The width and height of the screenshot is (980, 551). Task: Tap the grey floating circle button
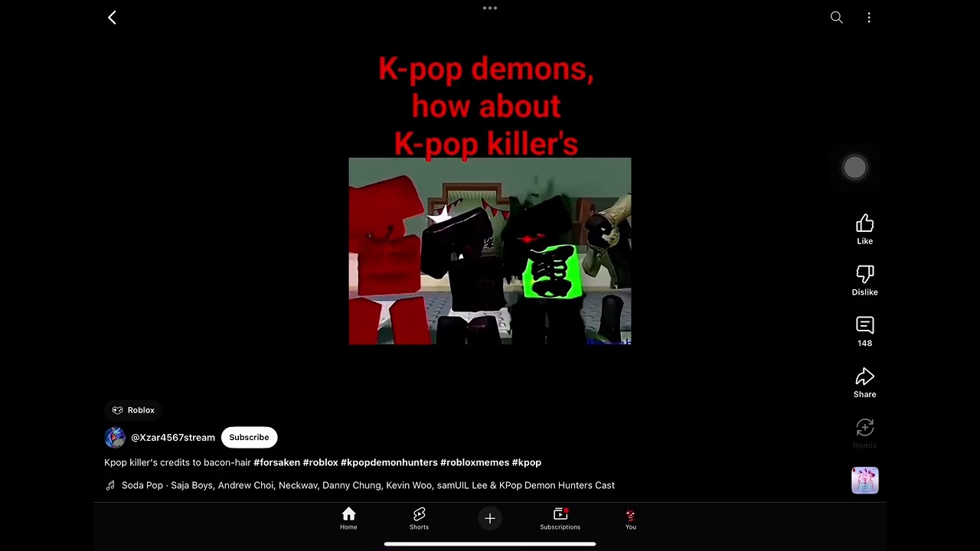(x=854, y=168)
